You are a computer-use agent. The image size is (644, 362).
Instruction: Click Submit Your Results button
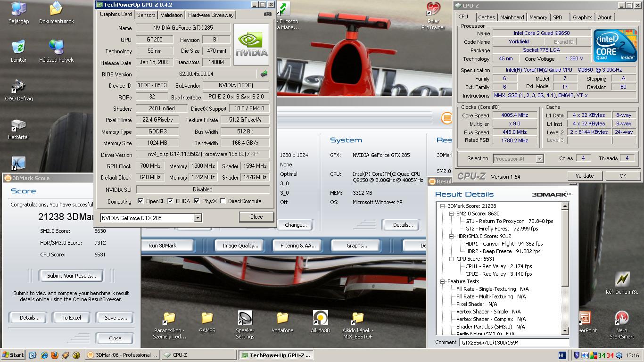[x=72, y=276]
